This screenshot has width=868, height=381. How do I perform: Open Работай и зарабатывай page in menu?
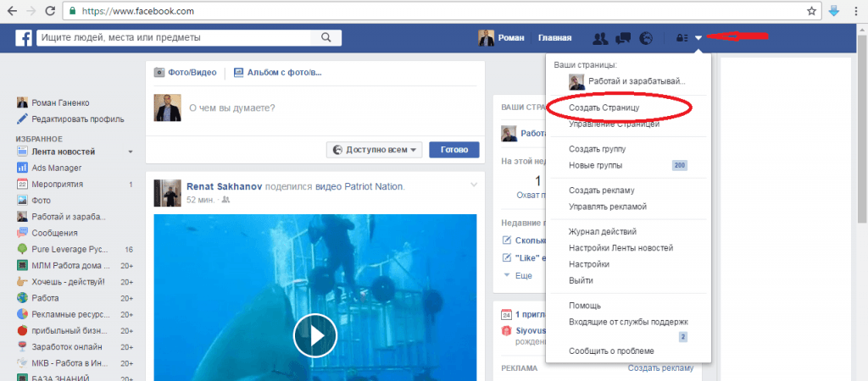coord(628,81)
